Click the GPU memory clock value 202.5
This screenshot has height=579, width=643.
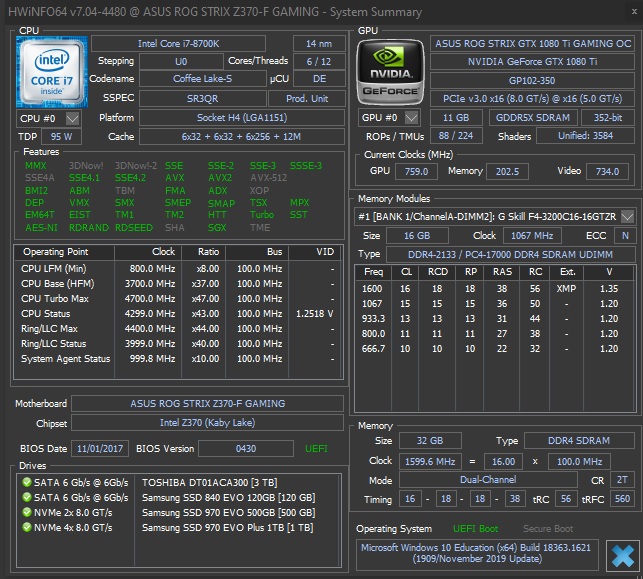click(508, 171)
